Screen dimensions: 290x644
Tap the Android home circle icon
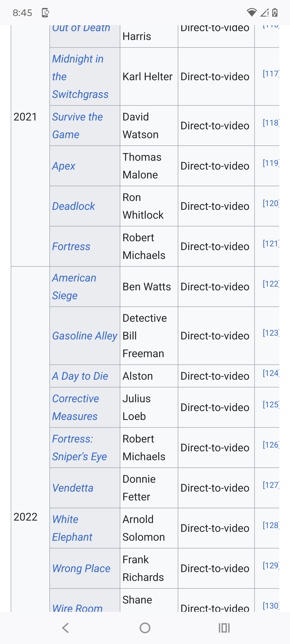[145, 628]
